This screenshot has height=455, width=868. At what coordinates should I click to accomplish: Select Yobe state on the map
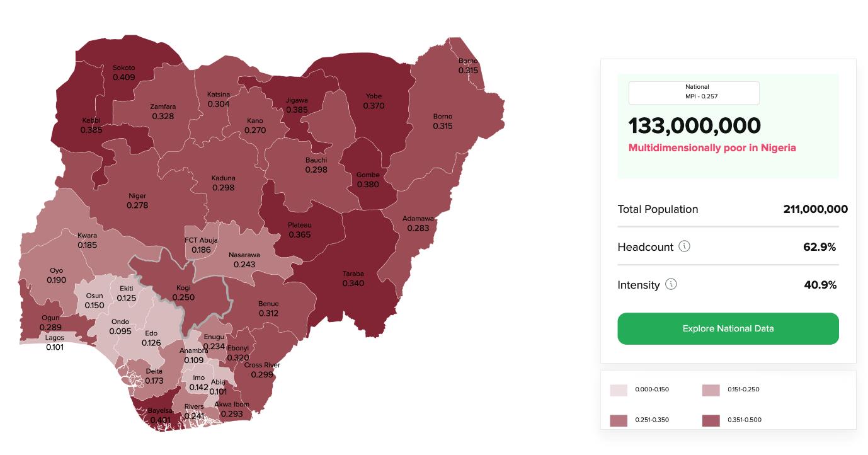[x=374, y=101]
